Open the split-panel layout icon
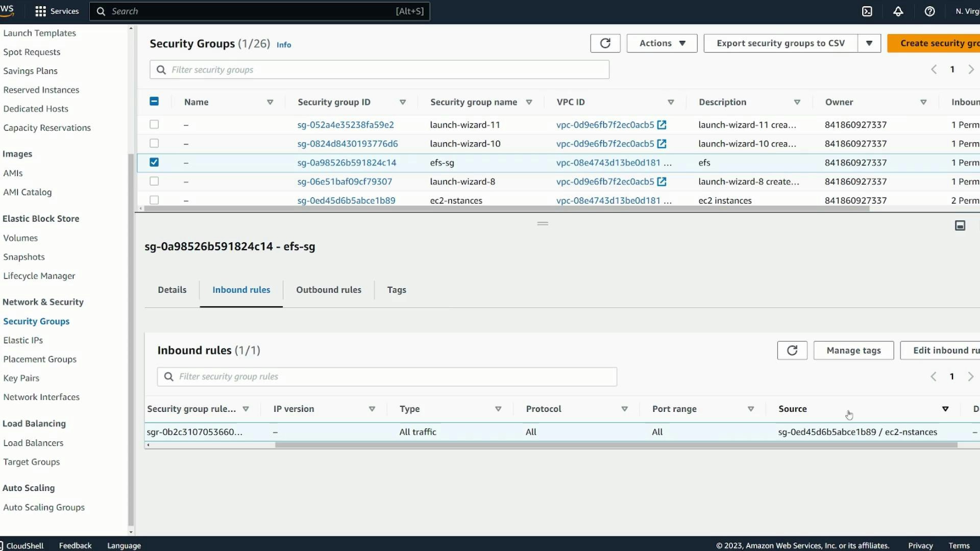Image resolution: width=980 pixels, height=551 pixels. (960, 225)
